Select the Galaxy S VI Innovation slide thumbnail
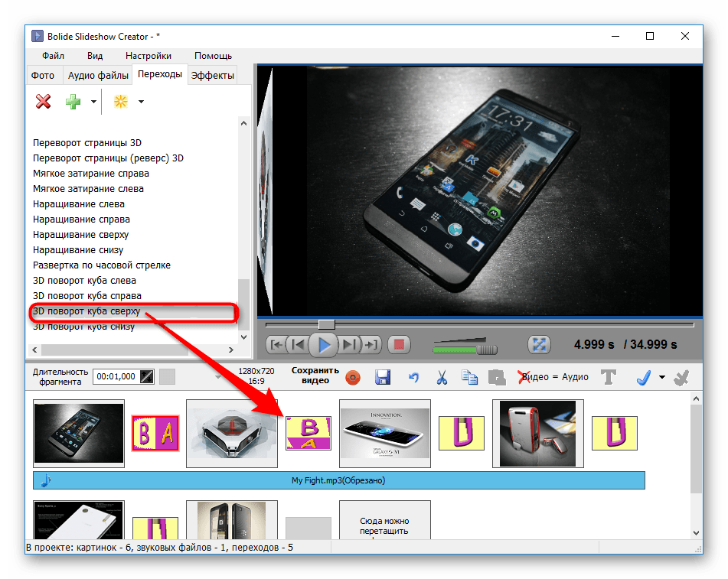The width and height of the screenshot is (728, 579). point(385,433)
